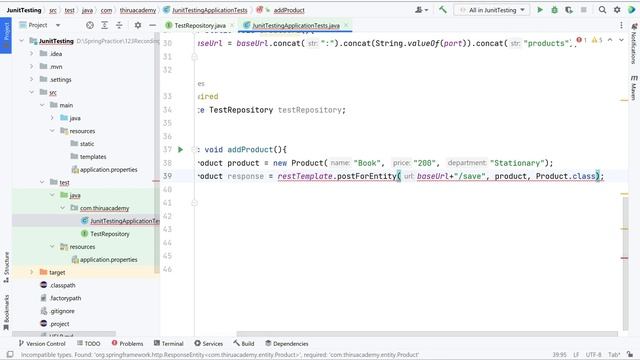
Task: Click the Stop button in toolbar
Action: [x=584, y=10]
